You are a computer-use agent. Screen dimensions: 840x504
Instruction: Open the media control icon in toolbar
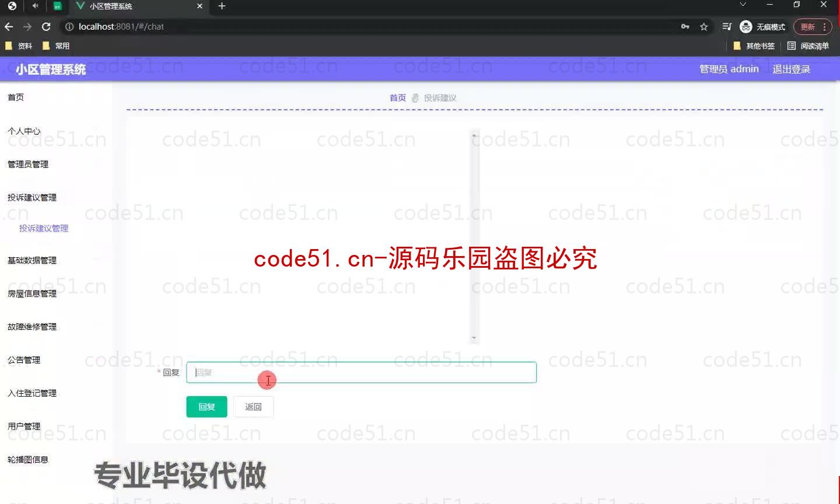click(727, 27)
